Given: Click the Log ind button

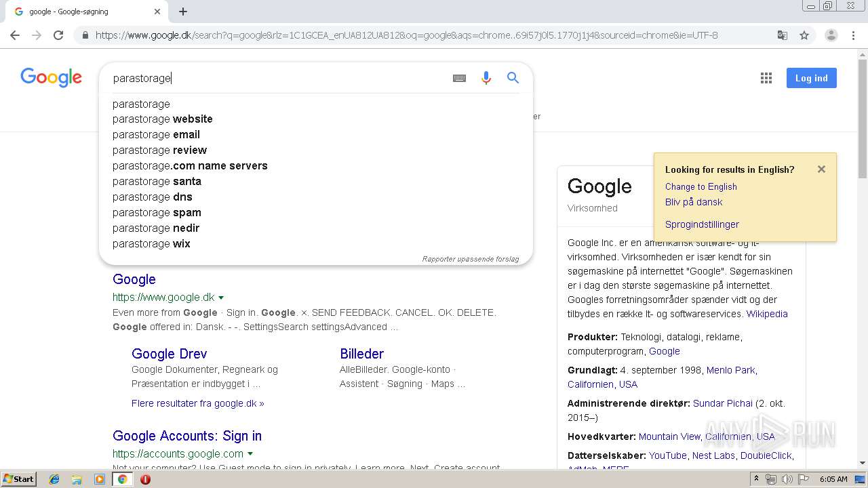Looking at the screenshot, I should click(x=812, y=78).
